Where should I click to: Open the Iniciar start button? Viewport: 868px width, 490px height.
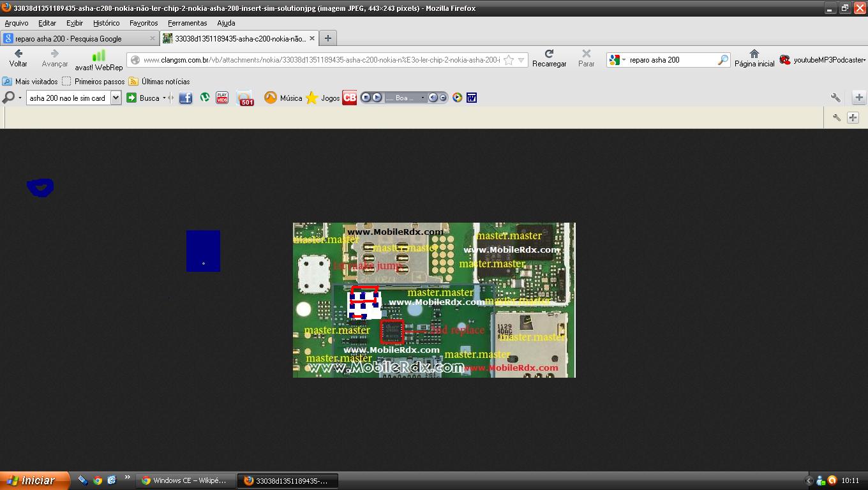pyautogui.click(x=35, y=480)
